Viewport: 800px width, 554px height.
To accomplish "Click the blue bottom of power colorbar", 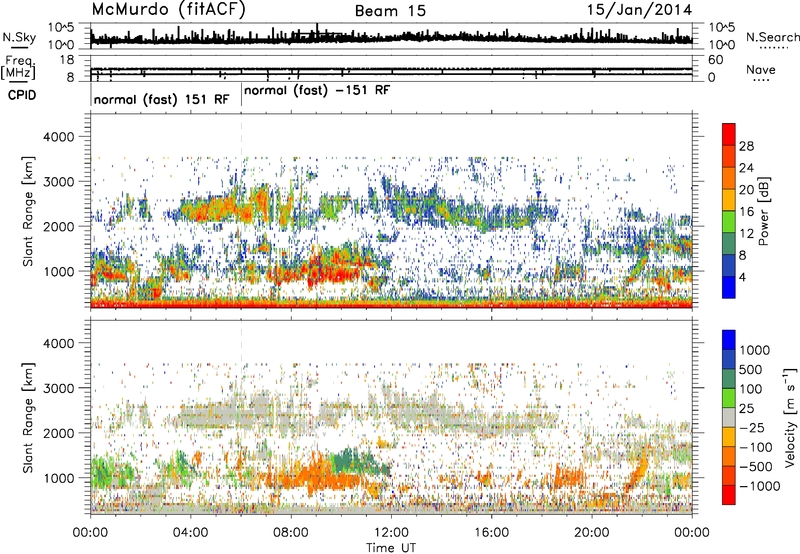I will (x=729, y=287).
